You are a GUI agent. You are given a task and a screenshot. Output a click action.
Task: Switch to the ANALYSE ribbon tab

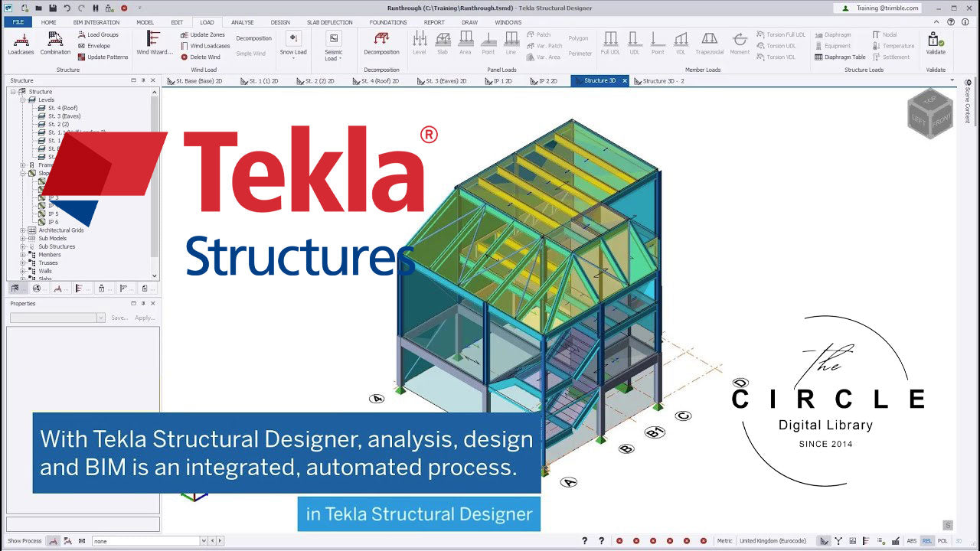click(242, 22)
